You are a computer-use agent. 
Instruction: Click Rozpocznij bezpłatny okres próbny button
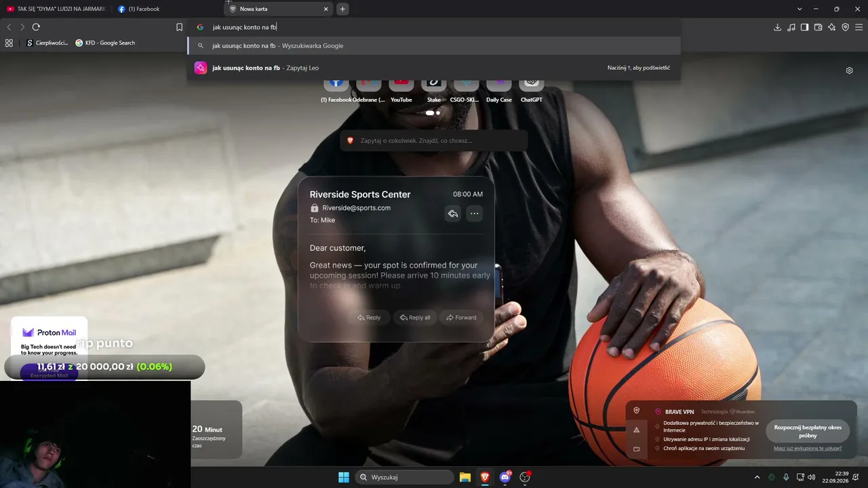click(808, 431)
